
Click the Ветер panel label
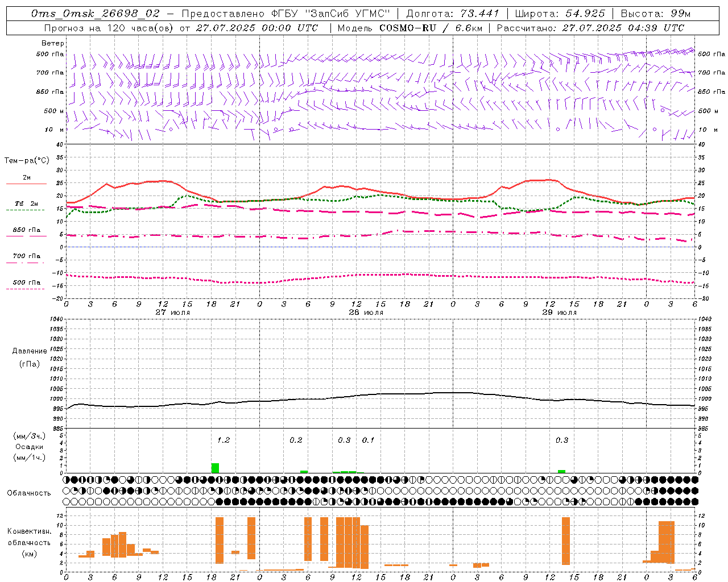tap(53, 43)
